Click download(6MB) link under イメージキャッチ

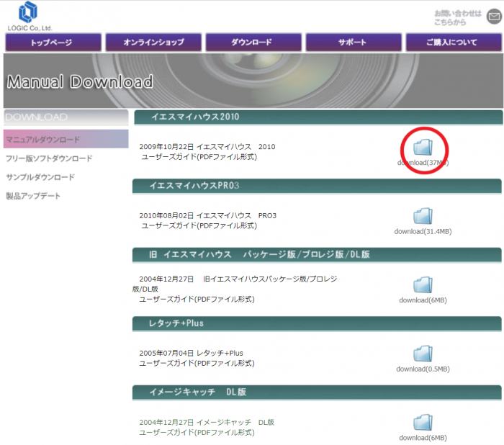423,438
